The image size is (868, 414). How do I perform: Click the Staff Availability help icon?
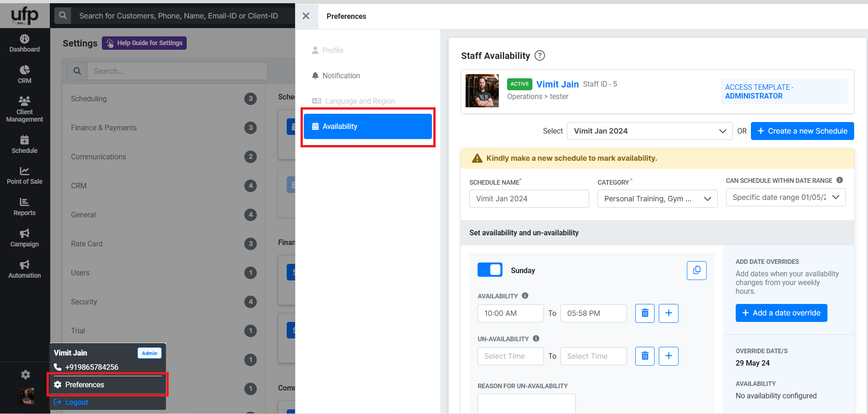[x=539, y=56]
